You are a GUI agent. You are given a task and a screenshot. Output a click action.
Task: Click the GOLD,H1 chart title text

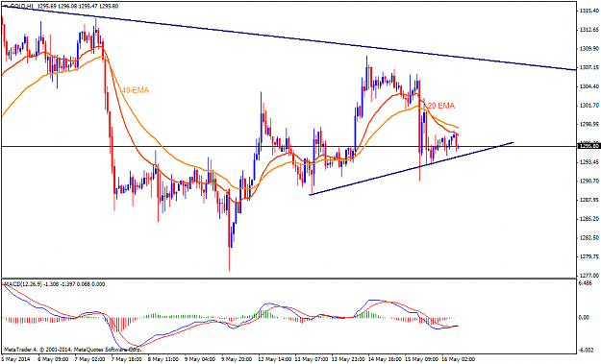click(21, 7)
